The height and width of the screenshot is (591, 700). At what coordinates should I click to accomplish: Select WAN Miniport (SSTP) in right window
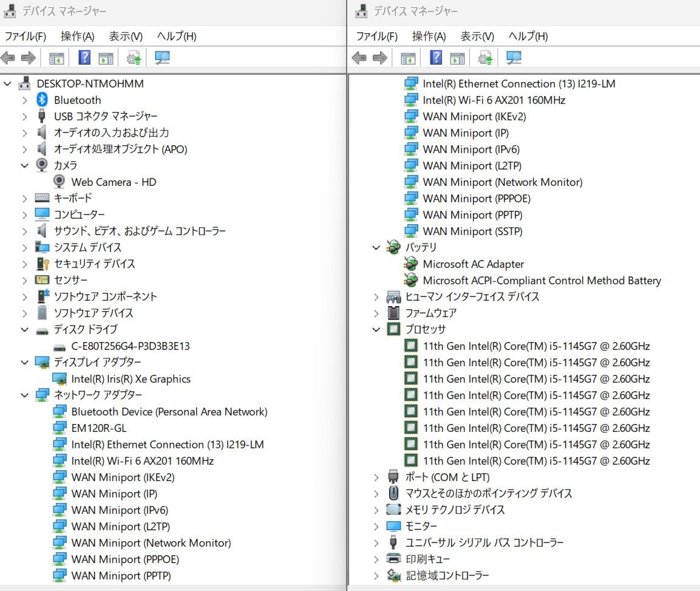pos(472,231)
